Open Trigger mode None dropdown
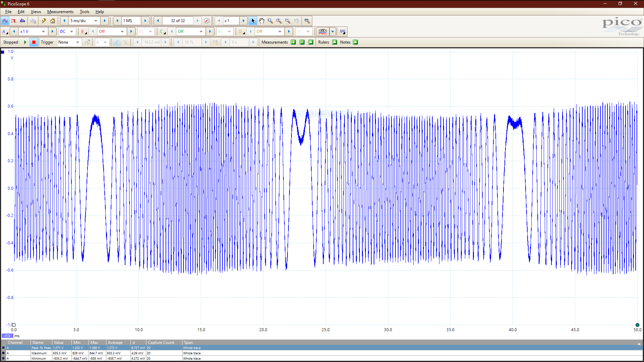Viewport: 644px width, 362px height. 77,42
